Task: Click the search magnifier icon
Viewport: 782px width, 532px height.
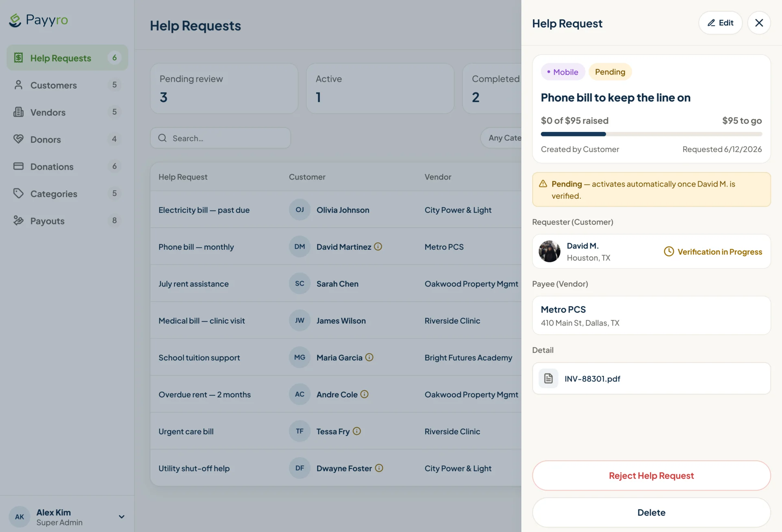Action: pyautogui.click(x=163, y=138)
